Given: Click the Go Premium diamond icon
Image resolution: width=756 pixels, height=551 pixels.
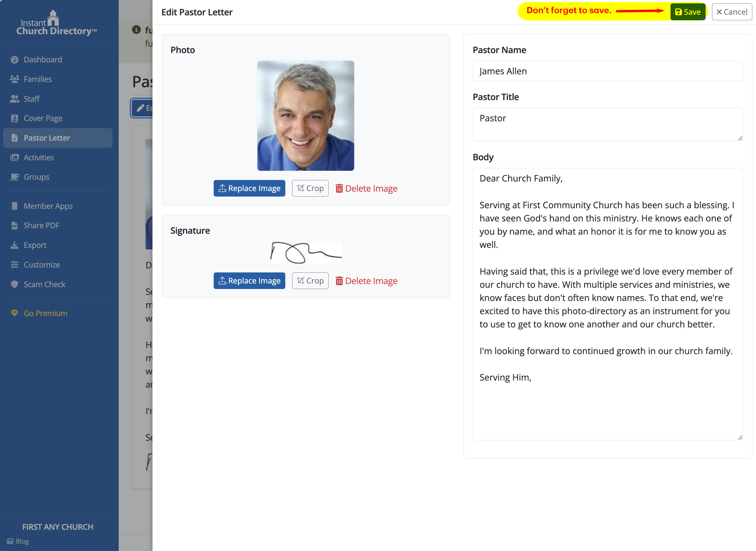Looking at the screenshot, I should pyautogui.click(x=14, y=313).
